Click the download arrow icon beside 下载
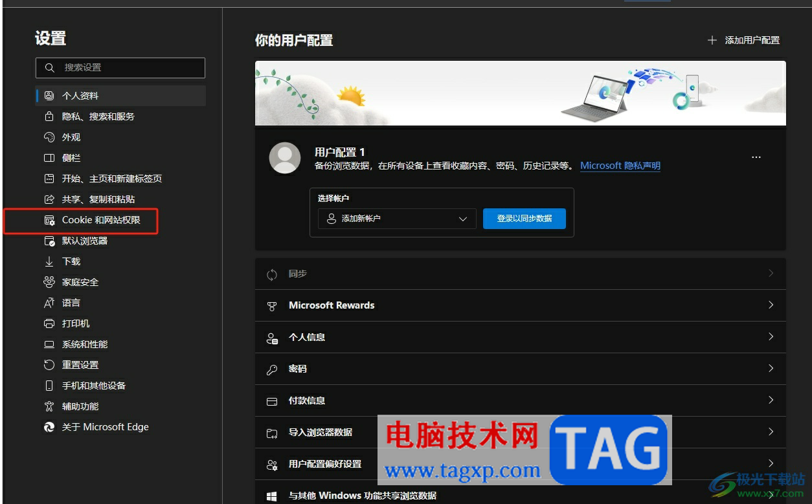This screenshot has width=812, height=504. 49,261
